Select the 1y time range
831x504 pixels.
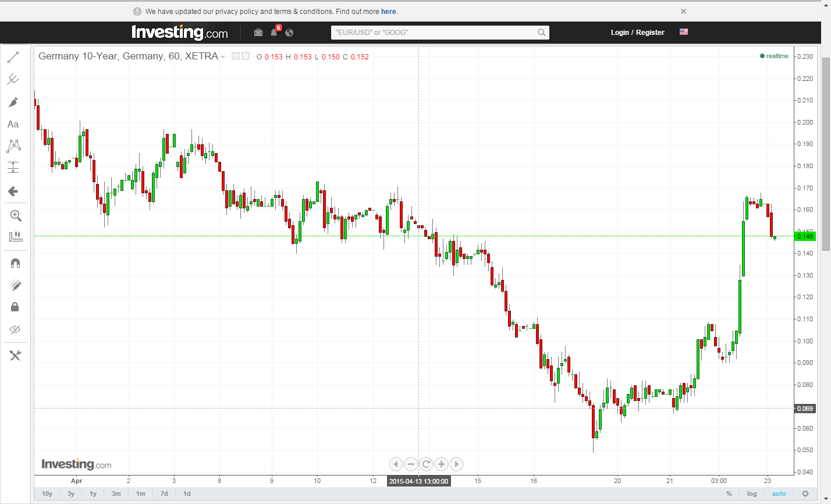[x=93, y=494]
